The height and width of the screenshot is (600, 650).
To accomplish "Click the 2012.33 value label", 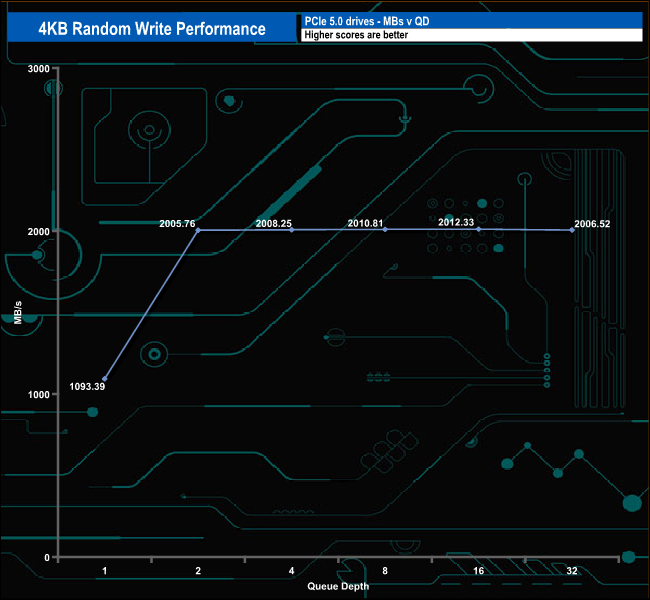I will pyautogui.click(x=456, y=222).
